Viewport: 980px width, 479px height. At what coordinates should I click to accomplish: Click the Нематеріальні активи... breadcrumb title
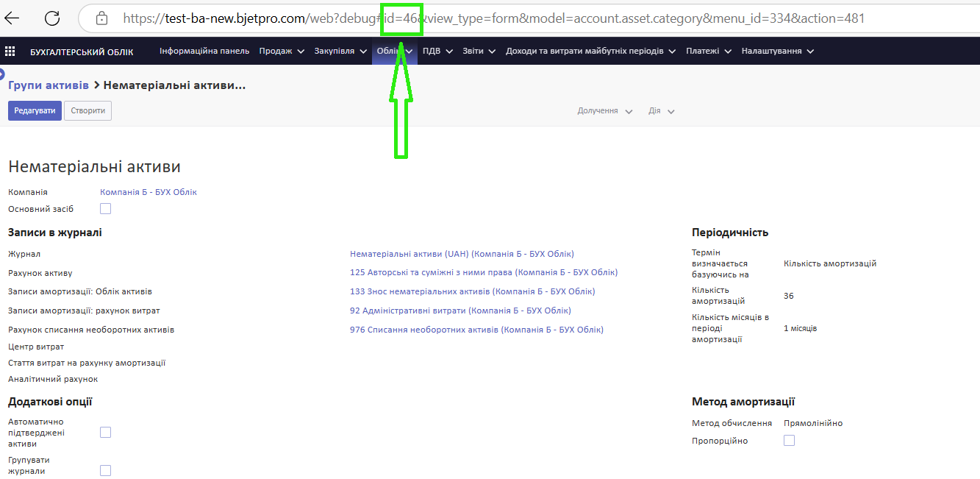pyautogui.click(x=174, y=85)
